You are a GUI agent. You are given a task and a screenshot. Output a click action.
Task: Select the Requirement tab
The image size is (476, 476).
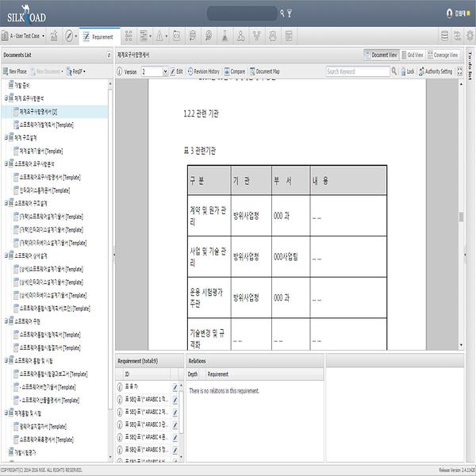(98, 36)
